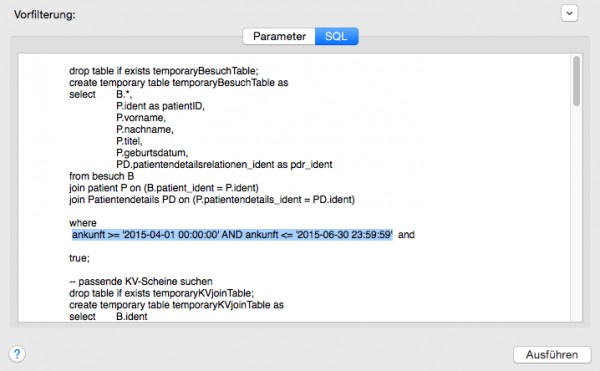600x371 pixels.
Task: Click the 'B.*,' text in select line
Action: (x=124, y=94)
